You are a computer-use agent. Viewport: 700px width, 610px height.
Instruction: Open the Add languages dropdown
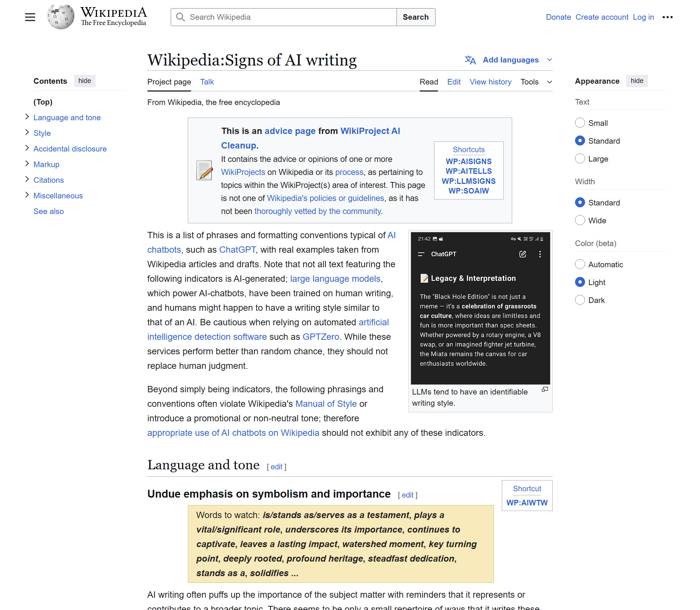(508, 60)
